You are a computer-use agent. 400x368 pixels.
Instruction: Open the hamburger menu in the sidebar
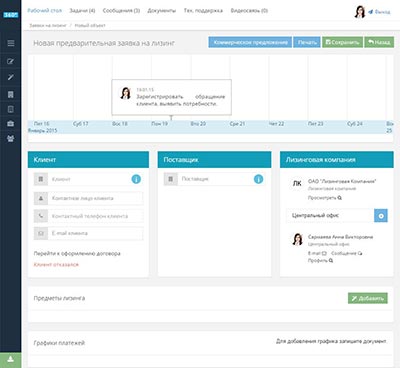[x=11, y=43]
